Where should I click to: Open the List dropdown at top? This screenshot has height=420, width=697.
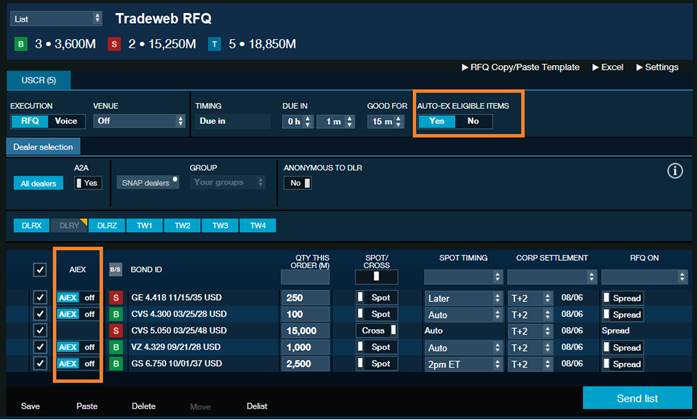point(56,19)
